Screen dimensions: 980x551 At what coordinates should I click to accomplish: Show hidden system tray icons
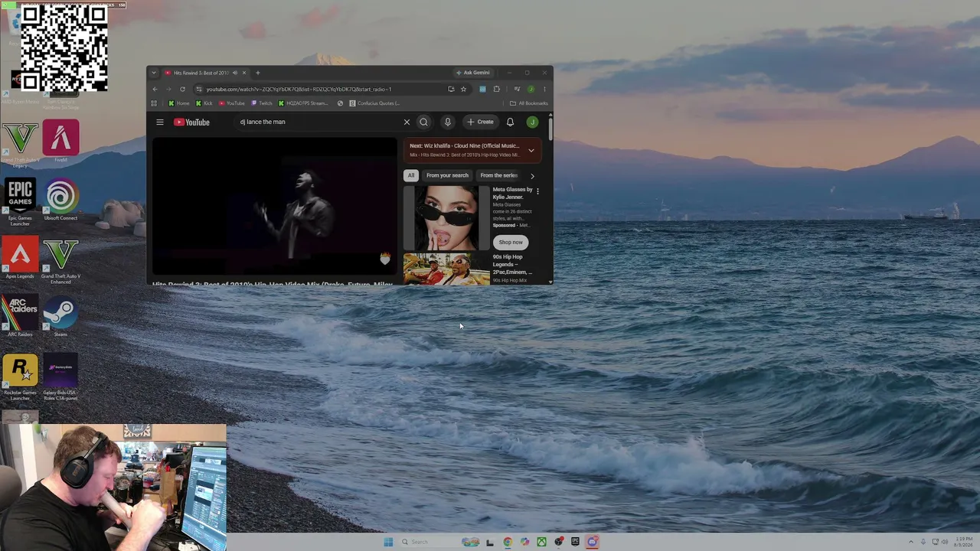(910, 542)
